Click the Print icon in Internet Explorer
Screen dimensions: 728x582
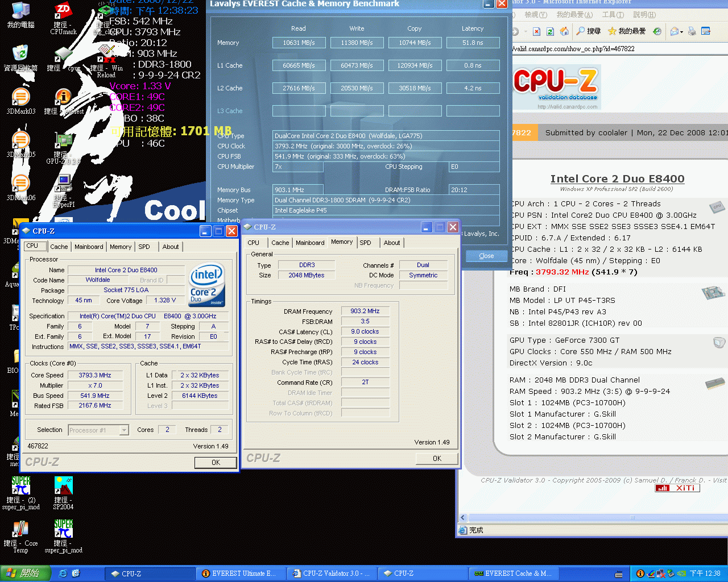click(692, 31)
